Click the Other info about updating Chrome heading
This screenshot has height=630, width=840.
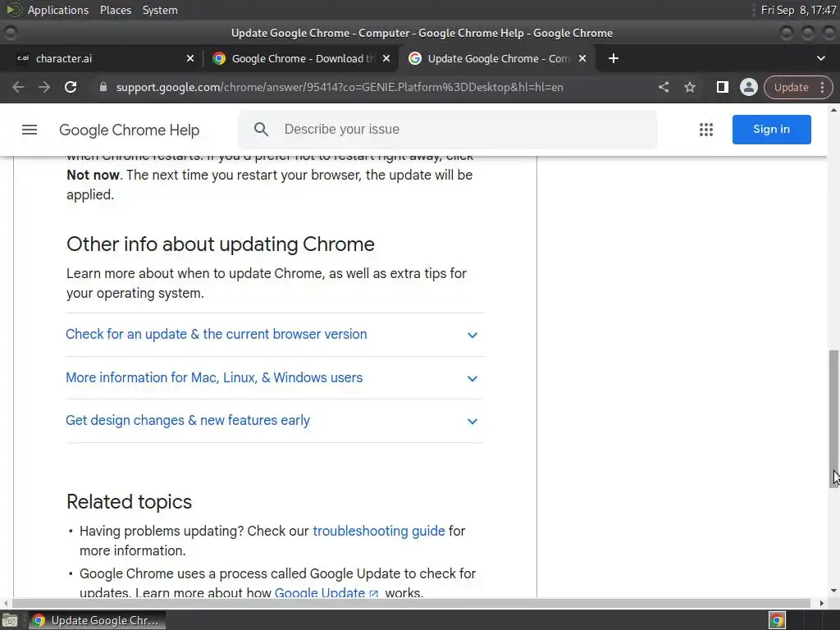pyautogui.click(x=220, y=244)
